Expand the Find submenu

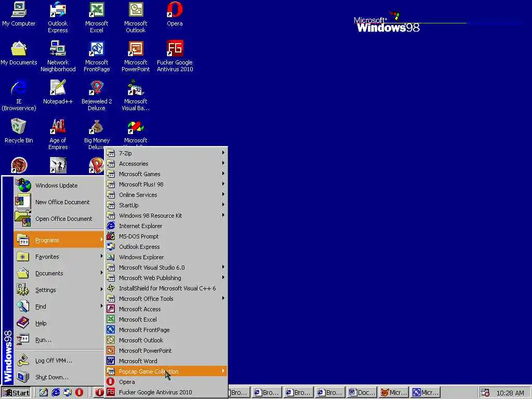(x=59, y=307)
